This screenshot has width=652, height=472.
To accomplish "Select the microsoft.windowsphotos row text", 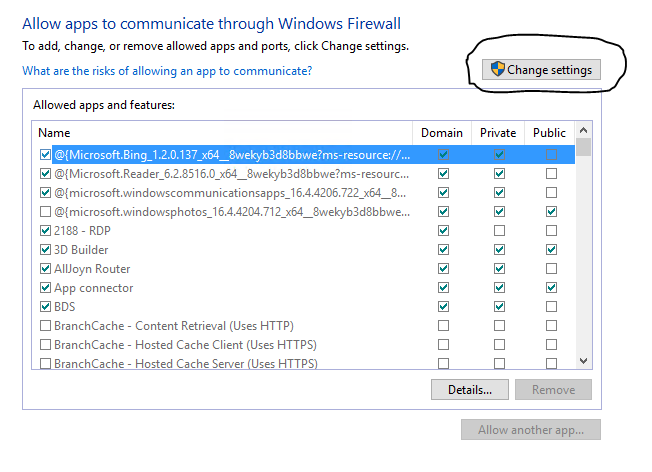I will [232, 212].
